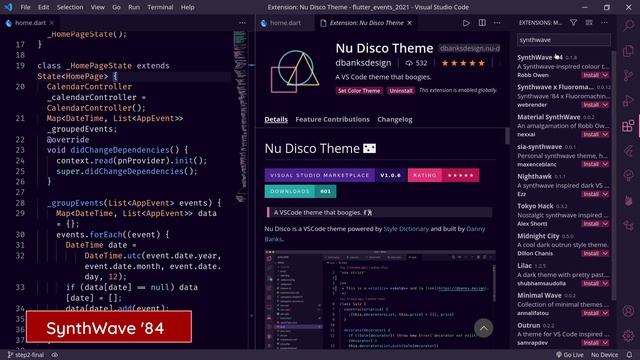The width and height of the screenshot is (640, 360).
Task: Open the Manage gear icon
Action: click(x=629, y=336)
